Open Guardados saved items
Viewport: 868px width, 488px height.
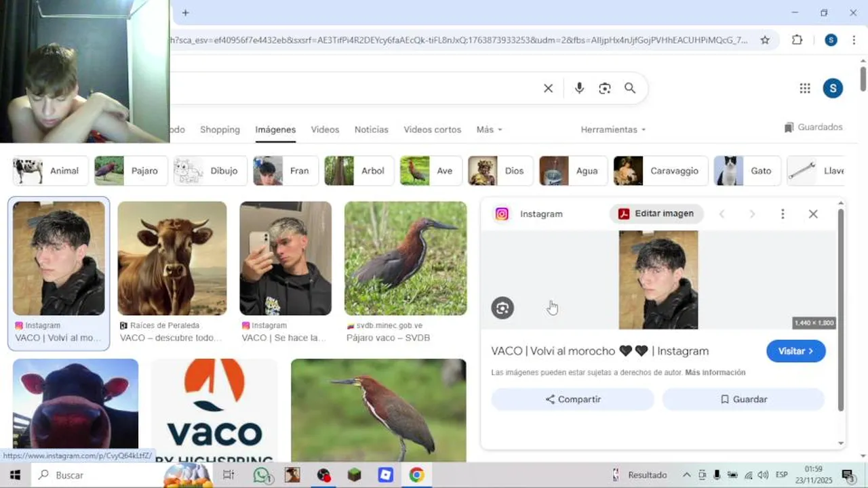pos(813,127)
